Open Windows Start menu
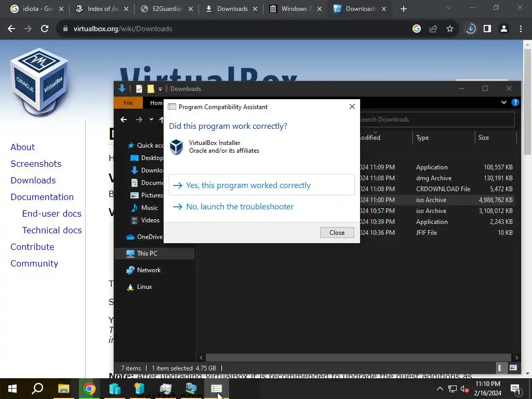The image size is (532, 399). pyautogui.click(x=12, y=389)
